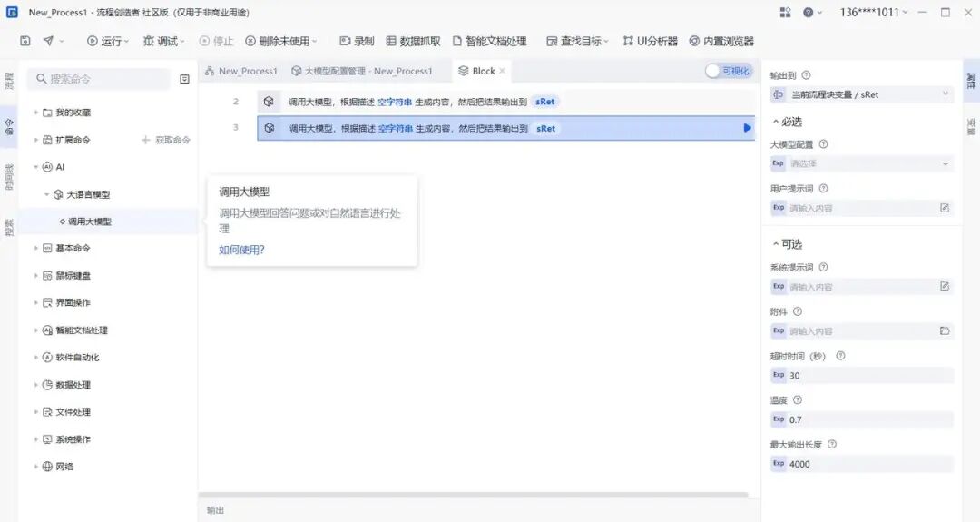Viewport: 980px width, 522px height.
Task: Open 数据抓取 data scraping tool
Action: click(413, 41)
